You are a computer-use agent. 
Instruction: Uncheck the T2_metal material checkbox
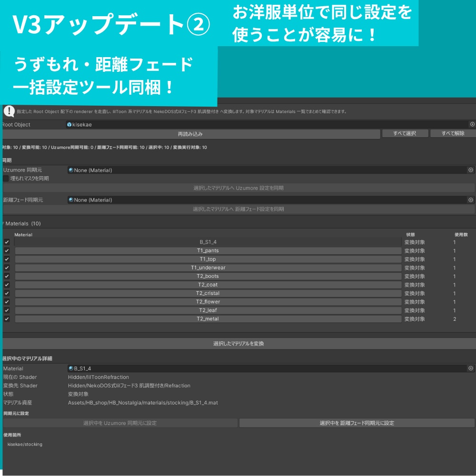(6, 319)
